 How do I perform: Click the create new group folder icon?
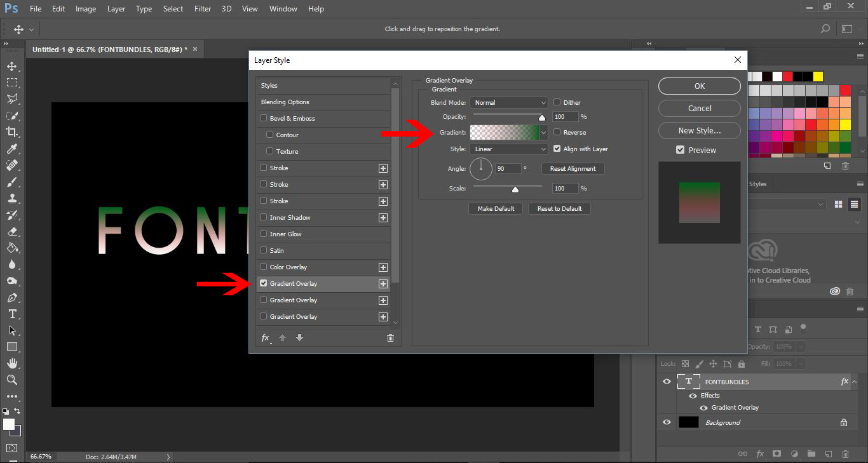click(811, 454)
